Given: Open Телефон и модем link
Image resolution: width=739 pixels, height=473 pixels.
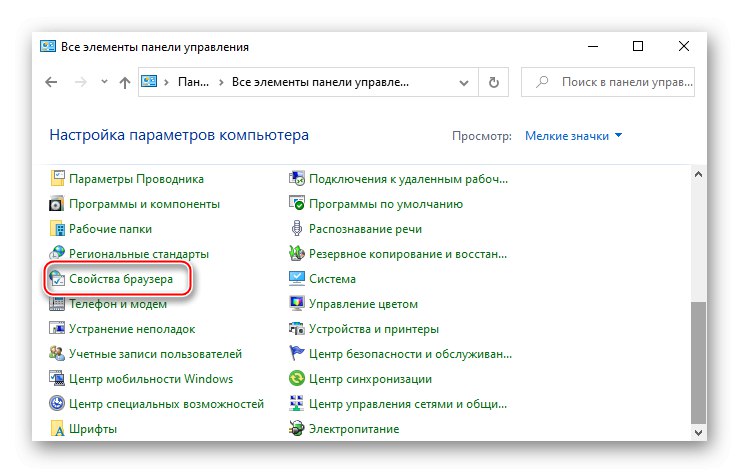Looking at the screenshot, I should [118, 304].
